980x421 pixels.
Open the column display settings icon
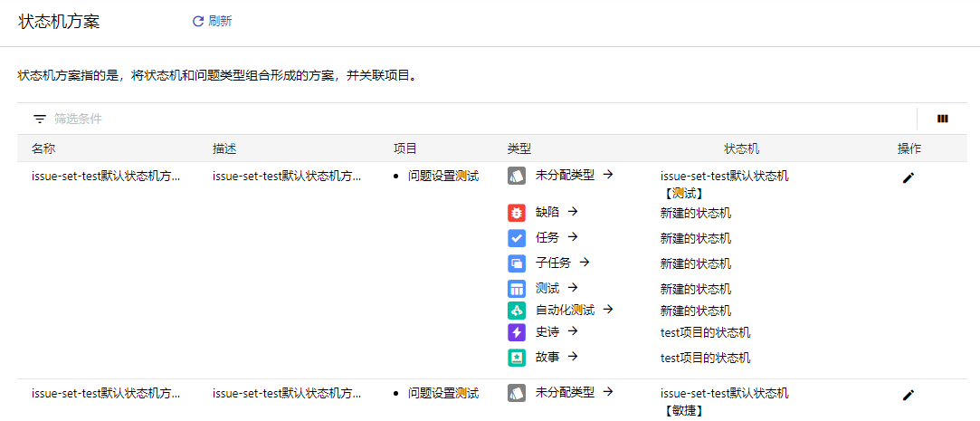click(x=943, y=119)
